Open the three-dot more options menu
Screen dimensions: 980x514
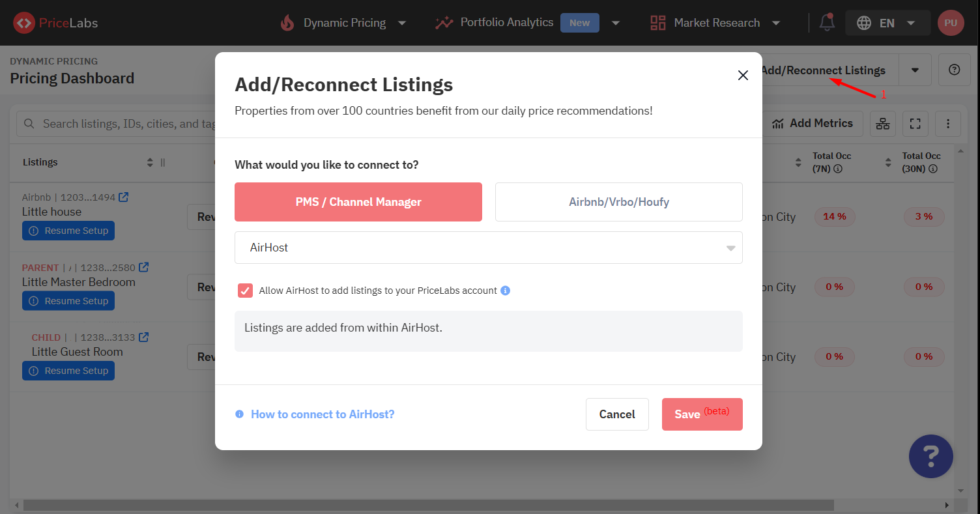(948, 124)
